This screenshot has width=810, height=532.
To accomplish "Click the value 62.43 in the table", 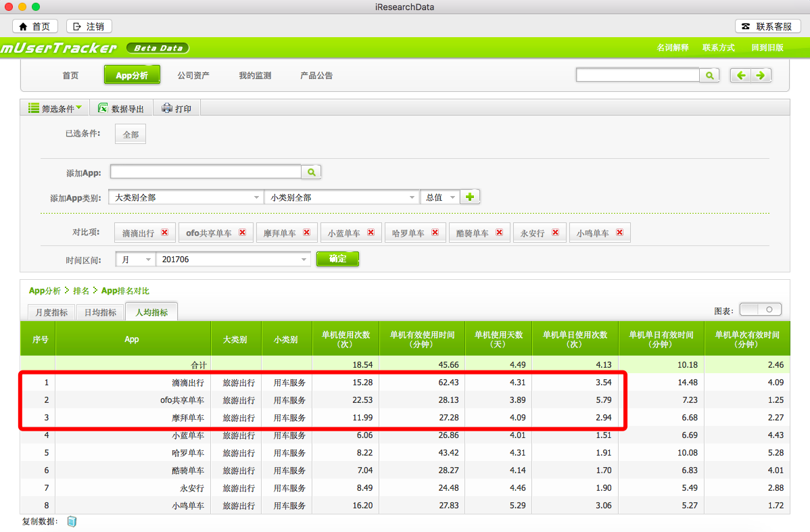I will [x=448, y=382].
